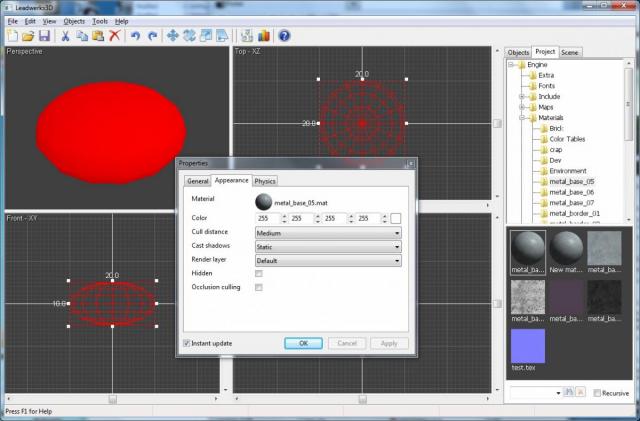Click the red X Delete icon
The image size is (640, 421).
coord(115,36)
